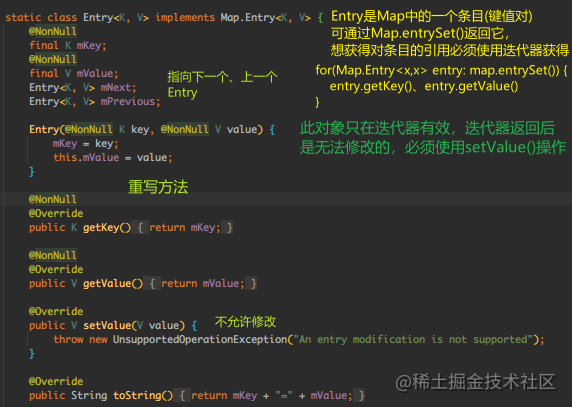Click the @Override annotation above getValue()
Viewport: 572px width, 407px height.
[x=56, y=270]
